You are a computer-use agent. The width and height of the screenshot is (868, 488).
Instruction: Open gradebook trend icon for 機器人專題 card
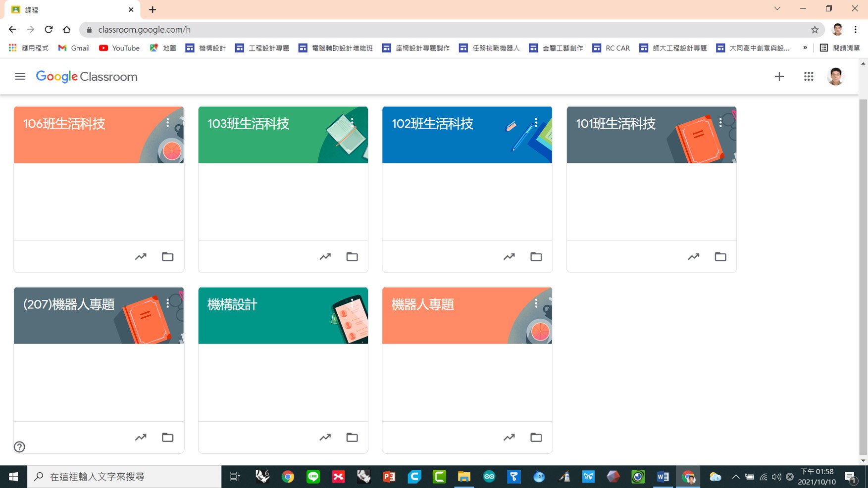pos(509,437)
